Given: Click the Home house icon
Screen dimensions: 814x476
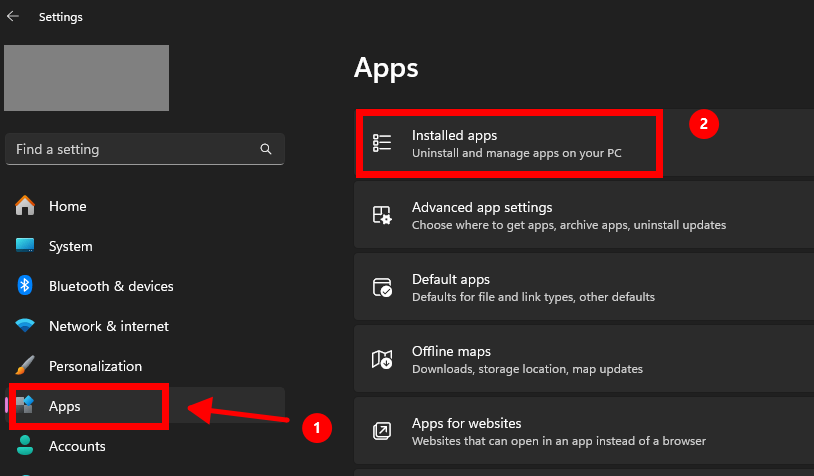Looking at the screenshot, I should (26, 206).
